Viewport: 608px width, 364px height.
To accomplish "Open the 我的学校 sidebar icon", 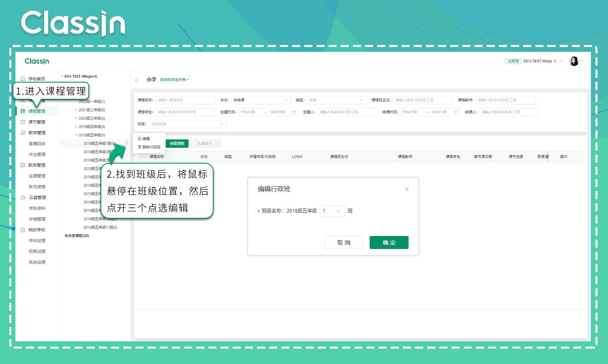I will click(x=23, y=230).
